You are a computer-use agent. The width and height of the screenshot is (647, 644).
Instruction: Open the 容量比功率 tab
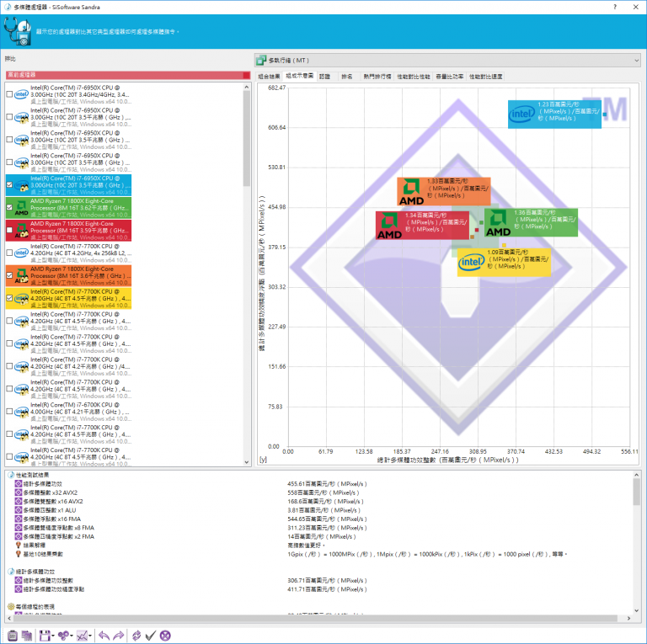point(449,77)
